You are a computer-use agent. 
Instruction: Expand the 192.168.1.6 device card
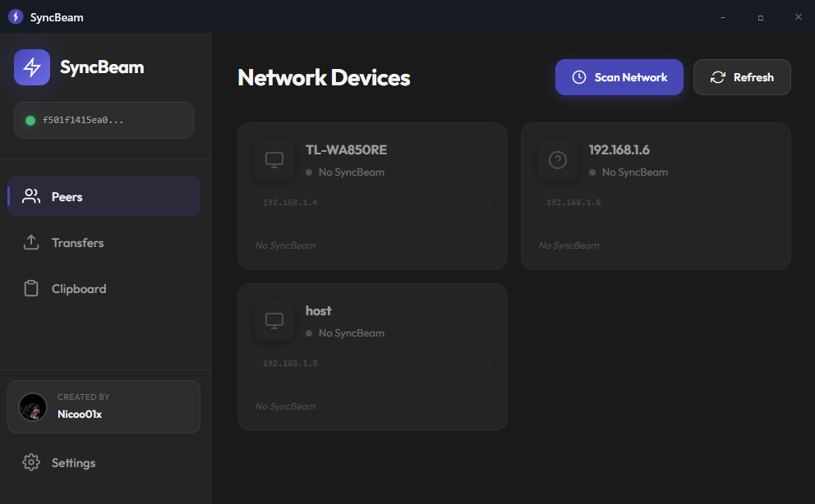click(x=656, y=196)
